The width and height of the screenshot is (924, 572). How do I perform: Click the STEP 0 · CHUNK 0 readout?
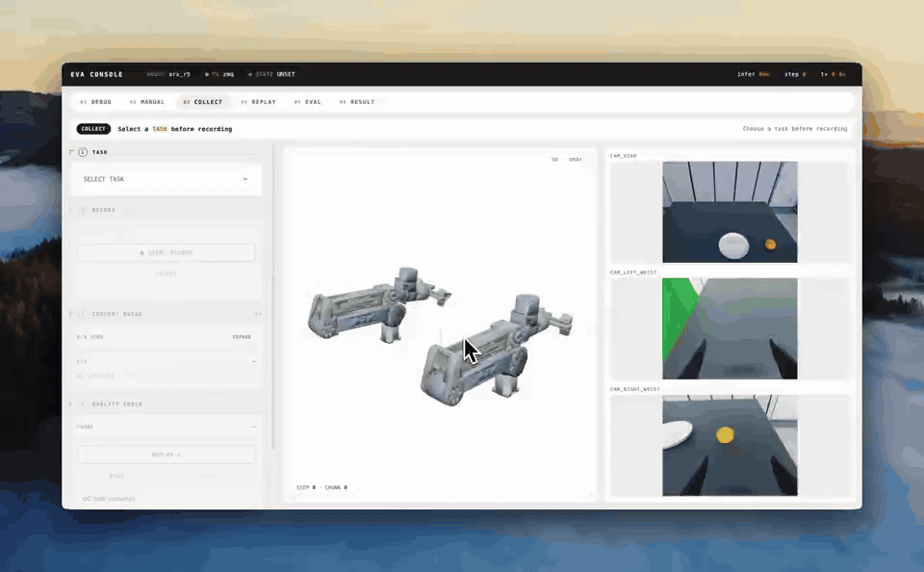click(321, 487)
